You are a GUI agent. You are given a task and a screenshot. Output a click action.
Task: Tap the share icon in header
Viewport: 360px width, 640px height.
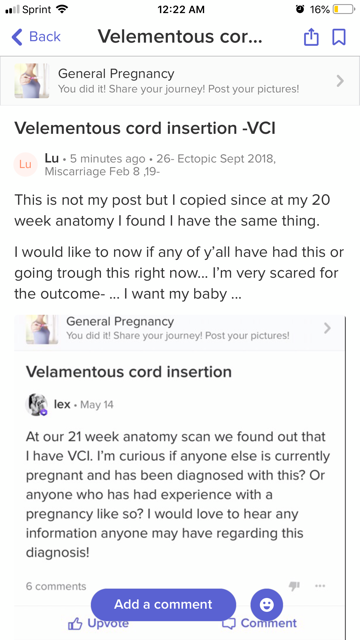(311, 37)
